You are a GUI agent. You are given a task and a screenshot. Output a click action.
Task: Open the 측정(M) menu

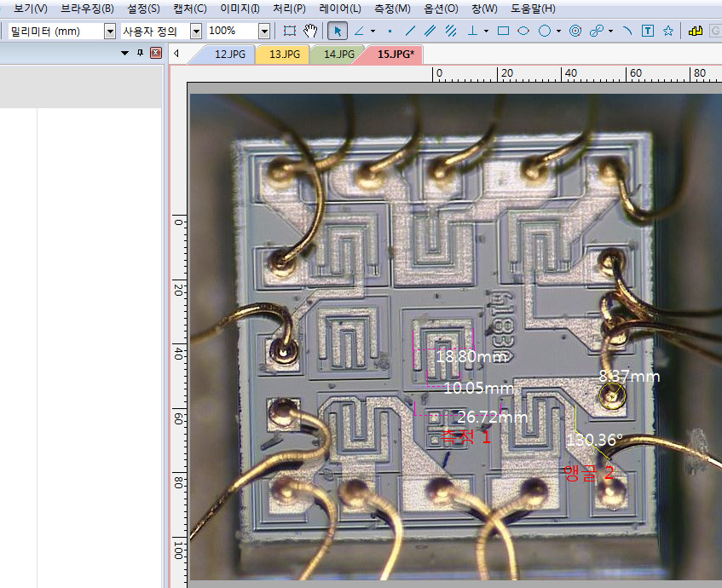(x=392, y=9)
